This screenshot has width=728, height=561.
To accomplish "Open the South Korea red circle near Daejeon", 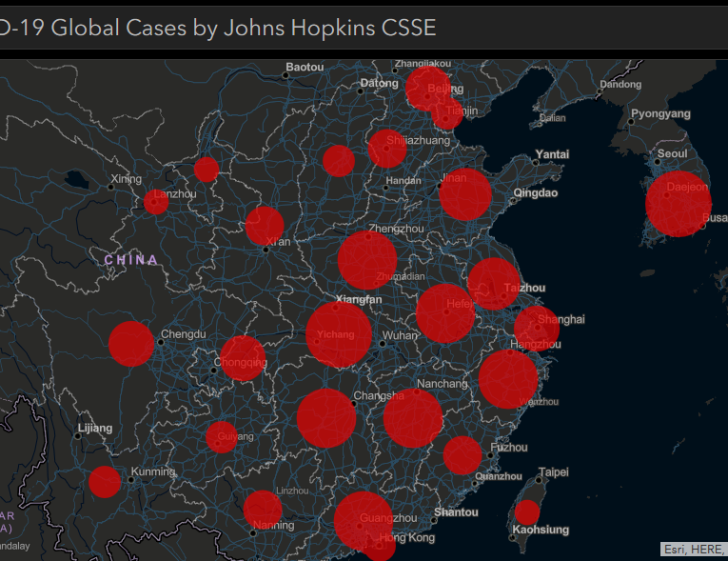I will [679, 204].
